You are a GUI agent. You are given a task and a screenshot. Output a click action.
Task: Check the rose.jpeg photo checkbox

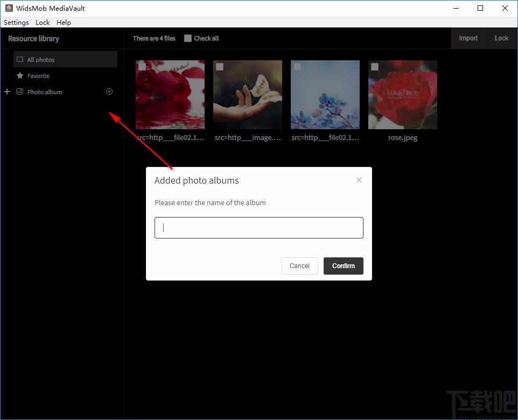tap(375, 67)
